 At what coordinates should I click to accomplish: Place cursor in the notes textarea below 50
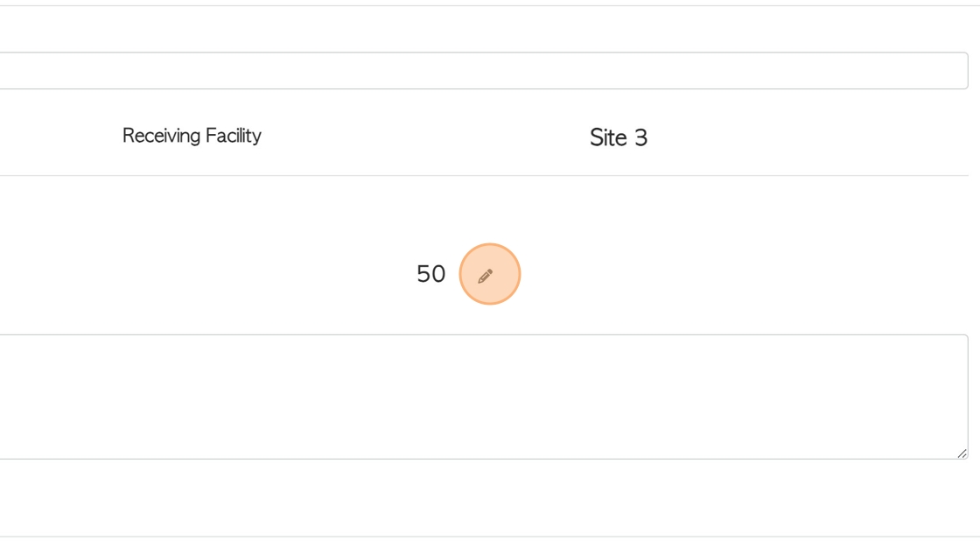484,397
